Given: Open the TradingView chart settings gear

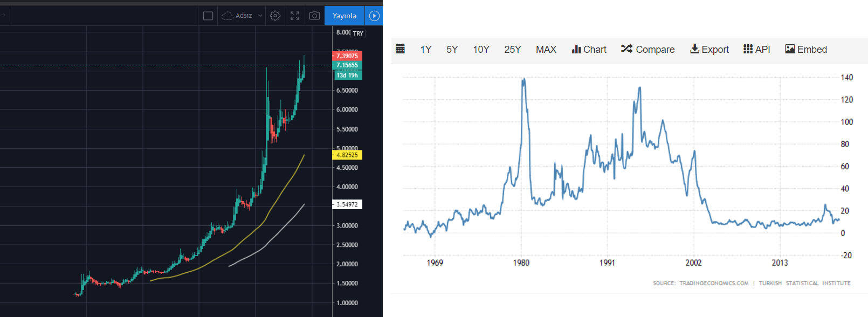Looking at the screenshot, I should pos(275,16).
